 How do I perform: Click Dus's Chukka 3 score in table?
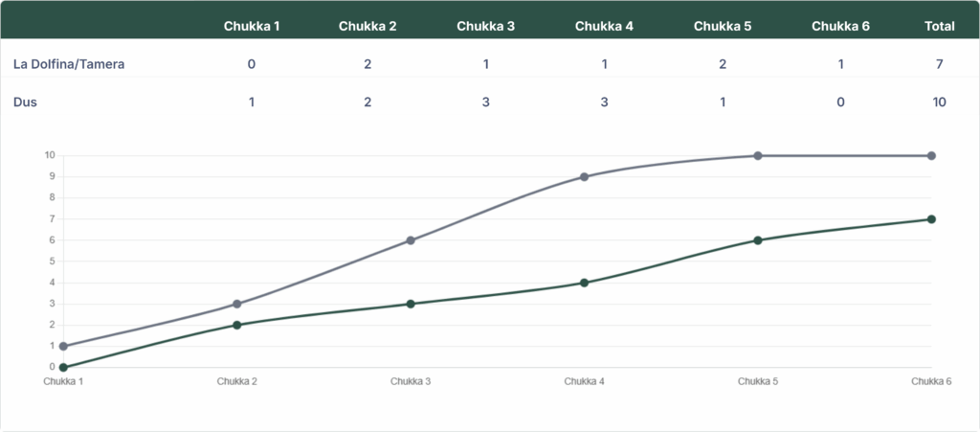485,102
